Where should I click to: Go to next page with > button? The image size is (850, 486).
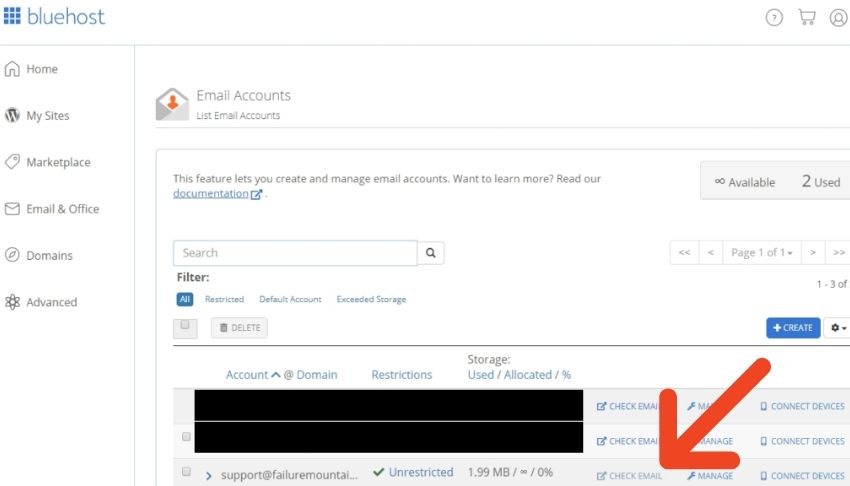[813, 252]
